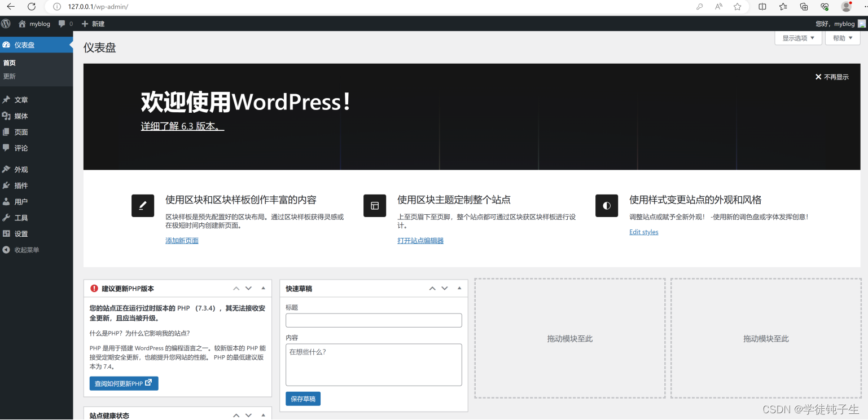868x420 pixels.
Task: Click the pencil edit icon in welcome panel
Action: click(x=143, y=206)
